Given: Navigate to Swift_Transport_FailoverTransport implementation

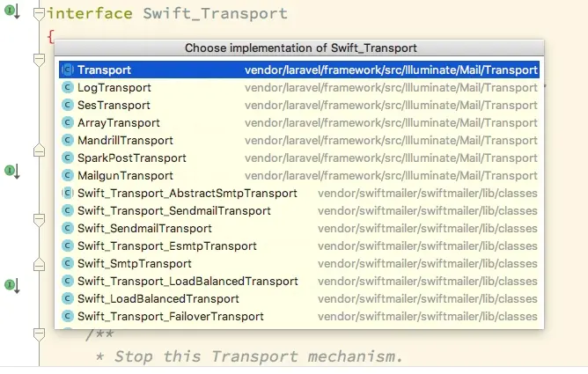Looking at the screenshot, I should tap(299, 317).
